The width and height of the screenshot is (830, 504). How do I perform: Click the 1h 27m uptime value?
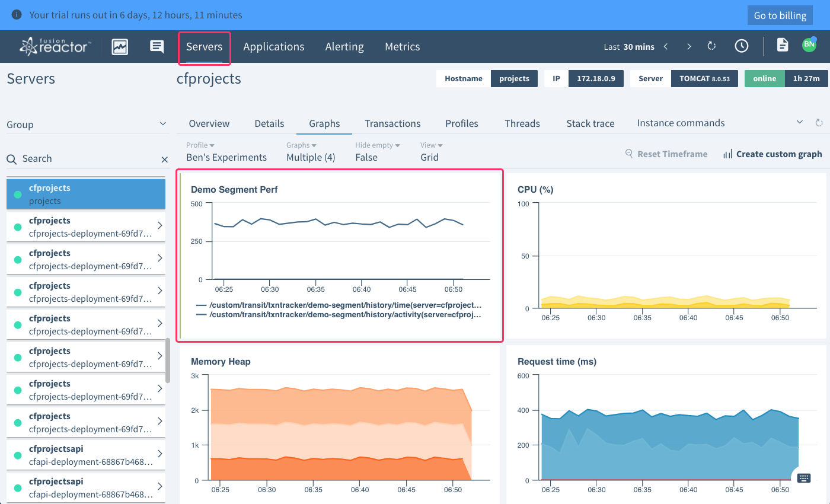[x=806, y=78]
